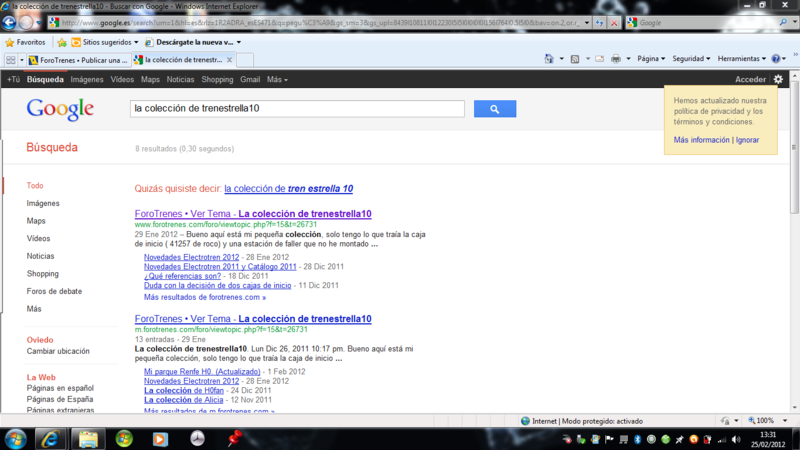Click the Bluetooth tray icon
Screen dimensions: 800x450
tap(638, 439)
